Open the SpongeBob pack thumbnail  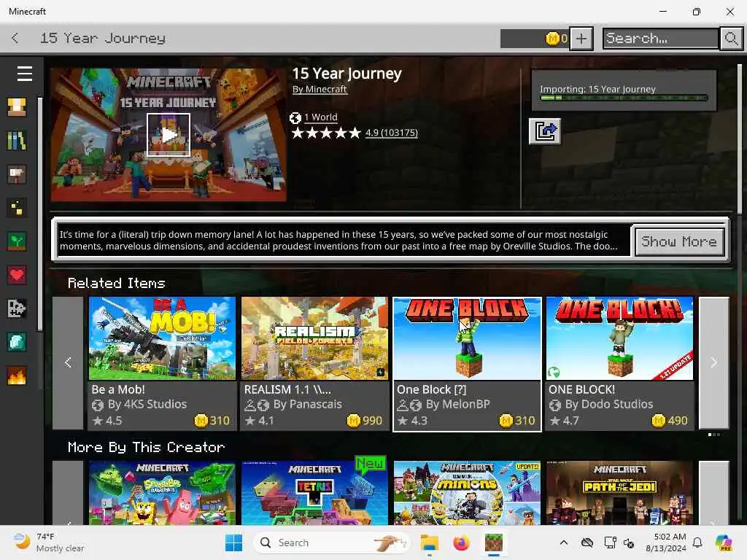[x=162, y=493]
